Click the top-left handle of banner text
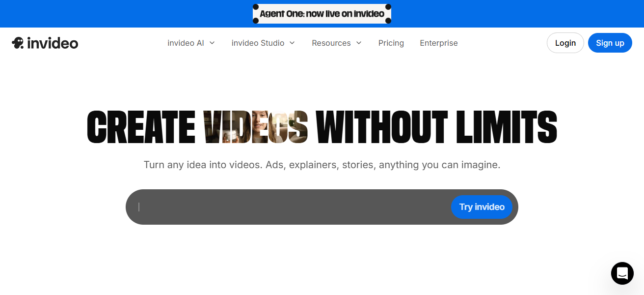Screen dimensions: 644x295 pyautogui.click(x=256, y=7)
